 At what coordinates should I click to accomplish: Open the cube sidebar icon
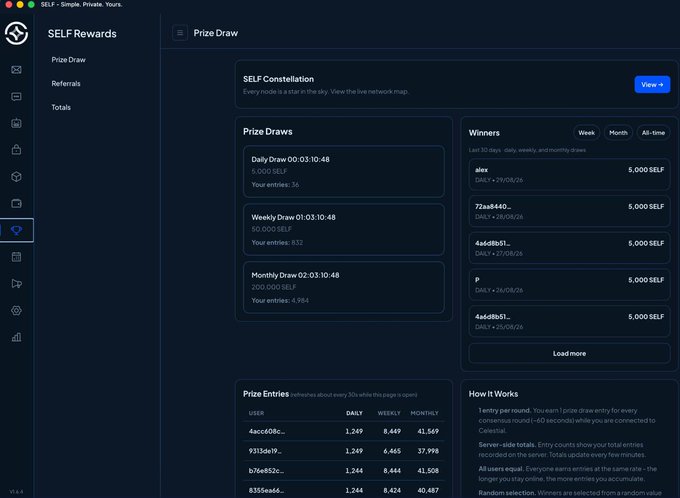[x=16, y=177]
